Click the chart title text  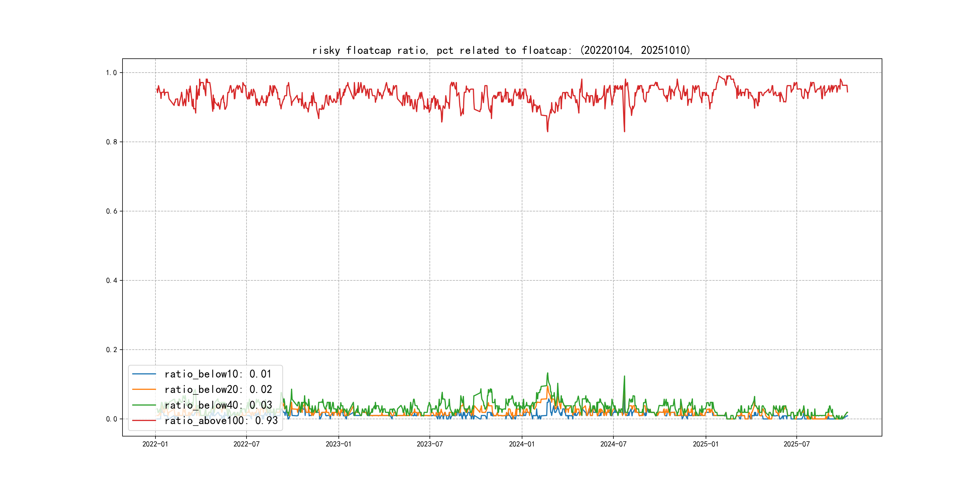click(501, 50)
